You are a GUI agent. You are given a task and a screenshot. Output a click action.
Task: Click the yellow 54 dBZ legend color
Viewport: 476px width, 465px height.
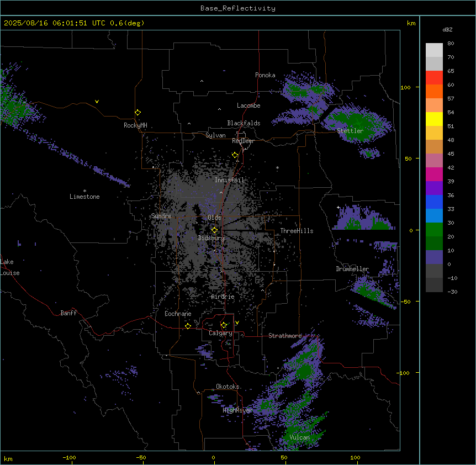point(434,119)
